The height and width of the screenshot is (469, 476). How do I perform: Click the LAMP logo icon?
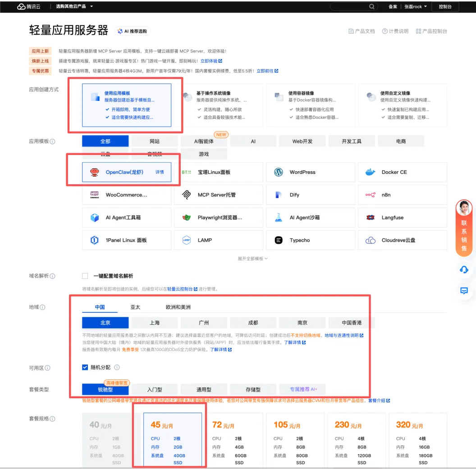(187, 240)
